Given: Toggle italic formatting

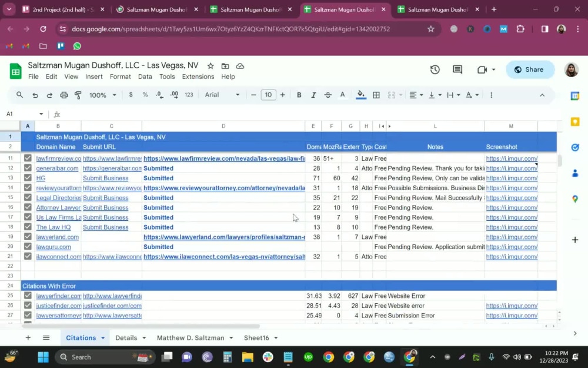Looking at the screenshot, I should click(x=313, y=95).
